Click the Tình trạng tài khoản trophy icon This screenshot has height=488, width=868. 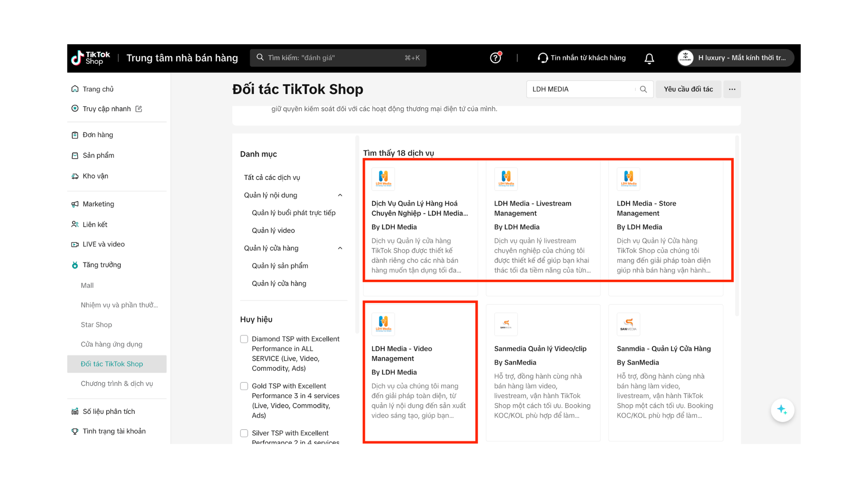75,432
